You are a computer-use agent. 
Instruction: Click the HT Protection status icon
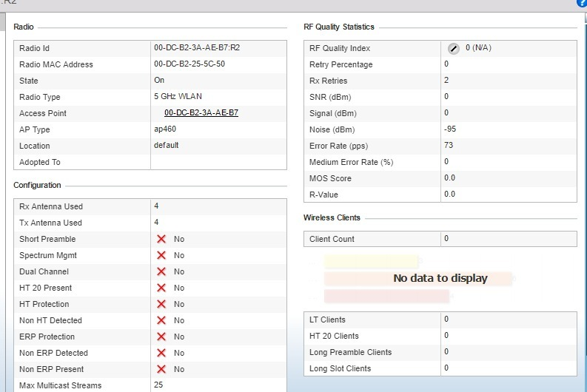(161, 304)
